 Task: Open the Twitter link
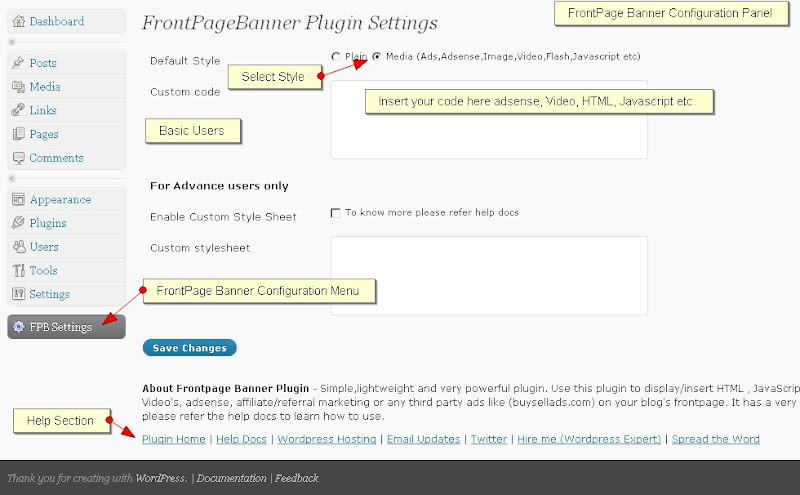(x=488, y=439)
